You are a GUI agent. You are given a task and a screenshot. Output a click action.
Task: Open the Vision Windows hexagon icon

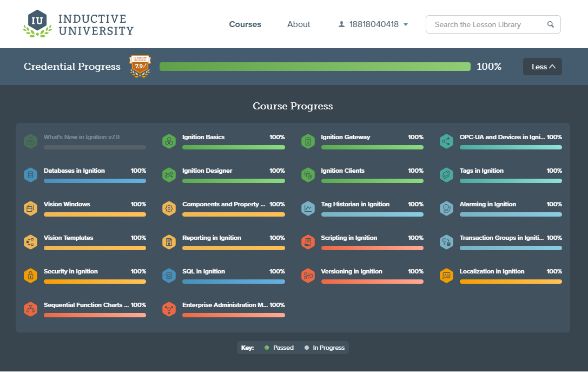coord(30,208)
